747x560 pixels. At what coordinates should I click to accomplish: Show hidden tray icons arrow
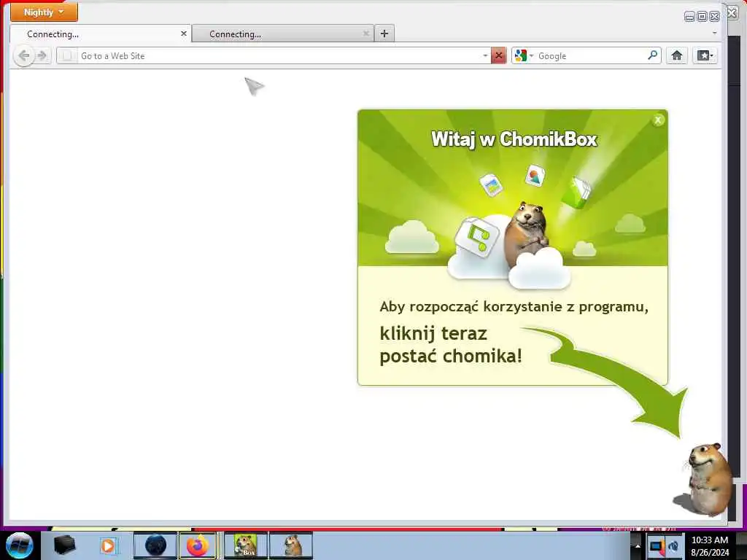click(638, 545)
